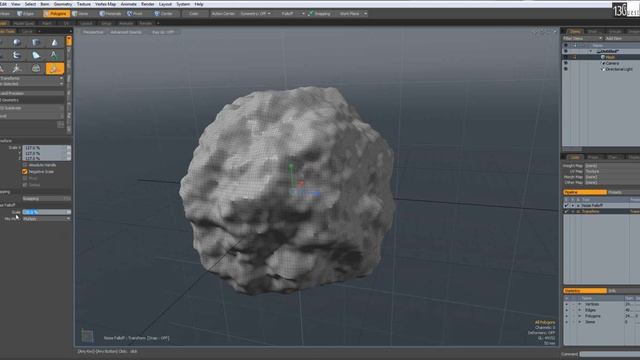Click the running figure tool icon
Screen dimensions: 640x360
(17, 68)
